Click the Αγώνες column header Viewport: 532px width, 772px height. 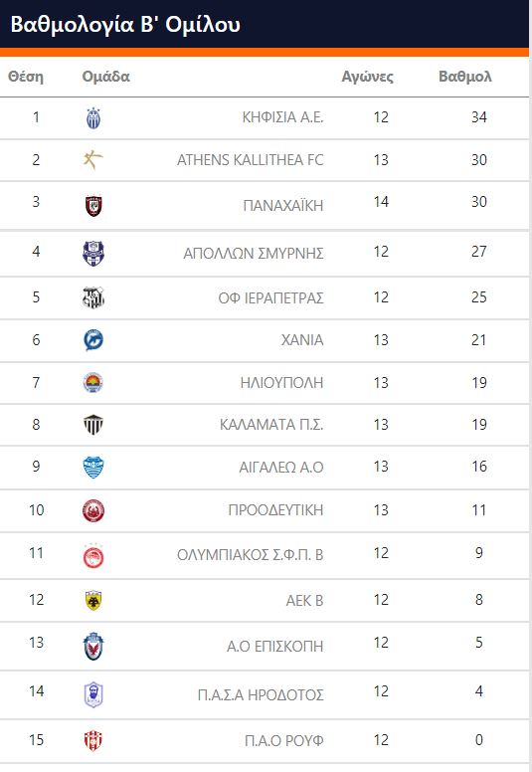coord(368,77)
